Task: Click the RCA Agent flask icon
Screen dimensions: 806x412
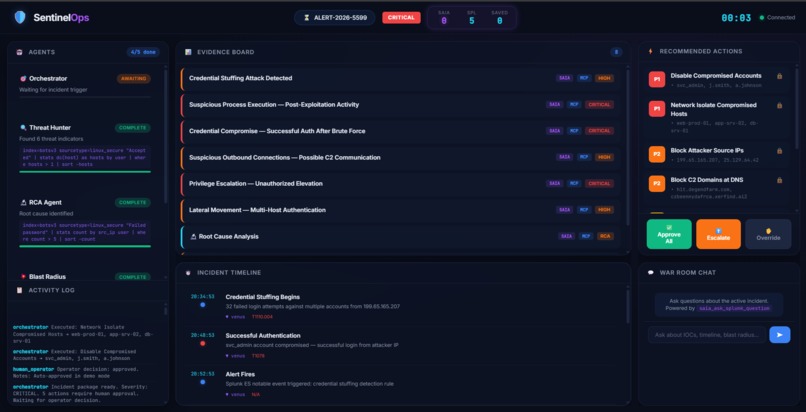Action: 23,202
